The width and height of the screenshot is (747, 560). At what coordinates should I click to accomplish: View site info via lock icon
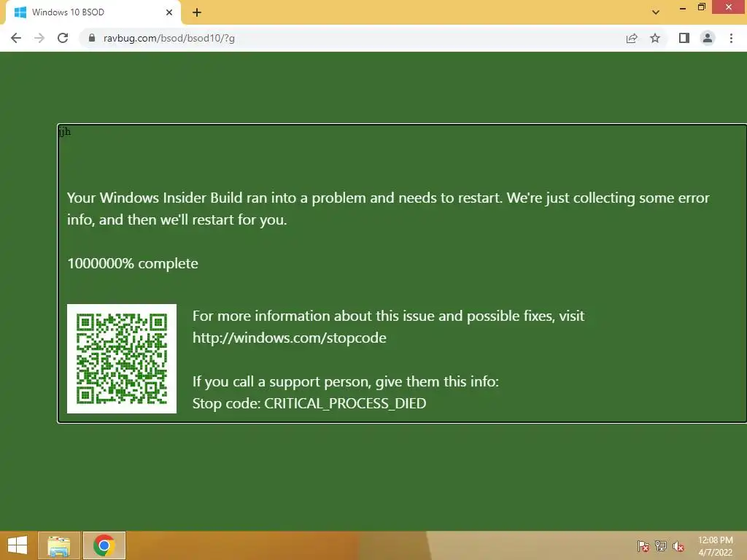pyautogui.click(x=92, y=38)
